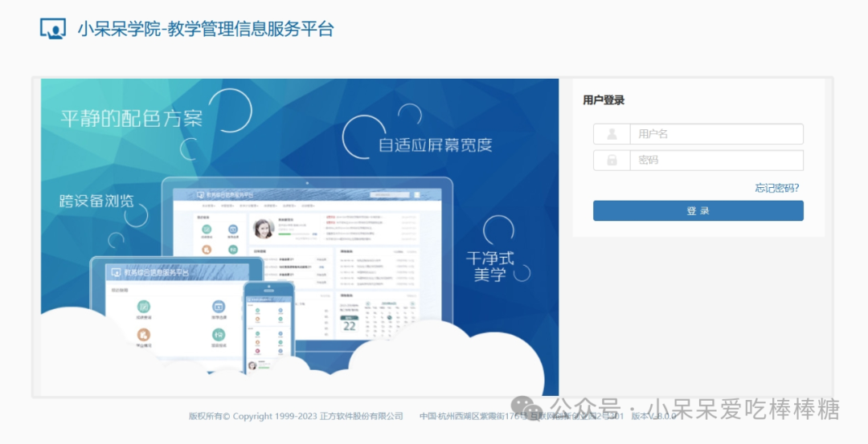Click the 自适应屏幕宽度 banner text
The width and height of the screenshot is (868, 444).
click(435, 145)
